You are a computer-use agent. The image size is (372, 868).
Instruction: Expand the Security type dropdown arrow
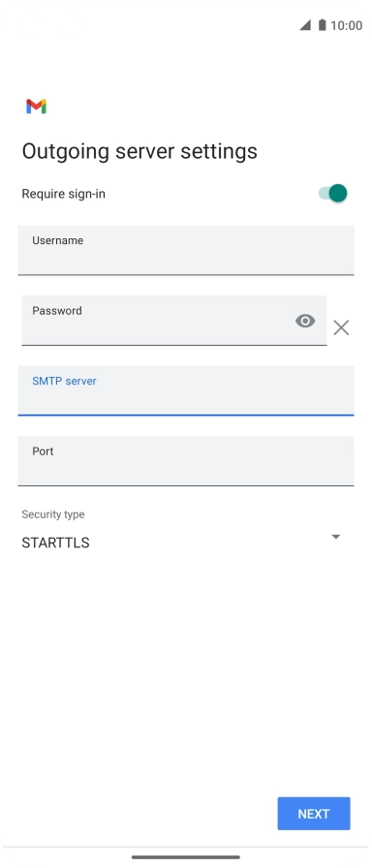335,537
